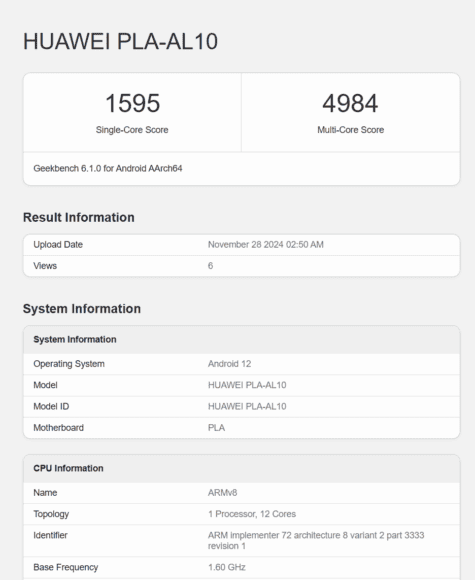Screen dimensions: 475x580
Task: Click the Single-Core Score label
Action: 132,130
